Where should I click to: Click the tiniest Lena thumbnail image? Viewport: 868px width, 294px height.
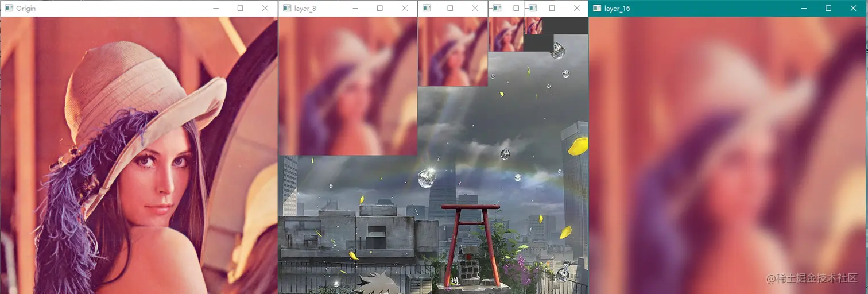pyautogui.click(x=533, y=26)
